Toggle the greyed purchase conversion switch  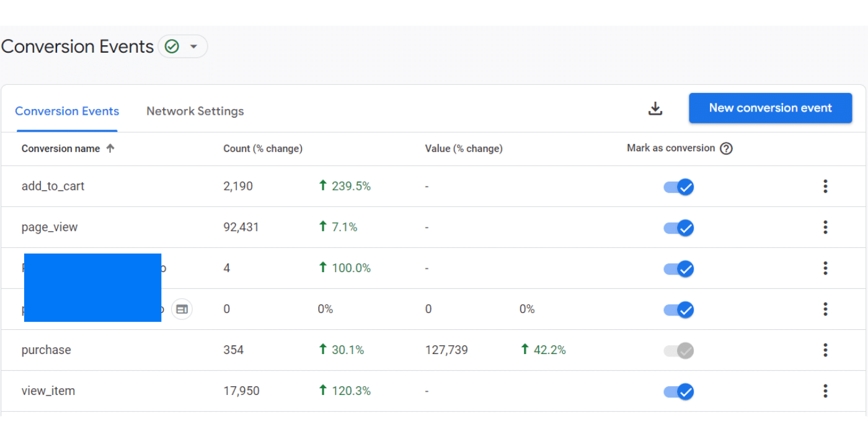(x=679, y=350)
